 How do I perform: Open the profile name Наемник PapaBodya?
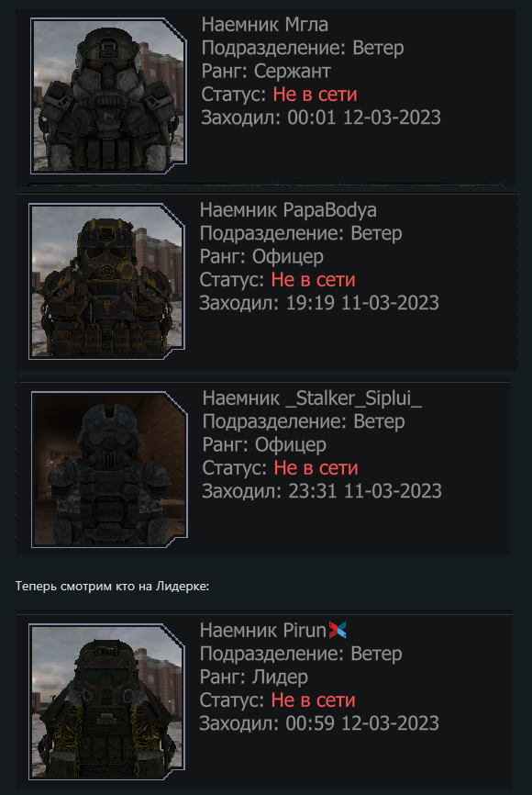pyautogui.click(x=288, y=210)
